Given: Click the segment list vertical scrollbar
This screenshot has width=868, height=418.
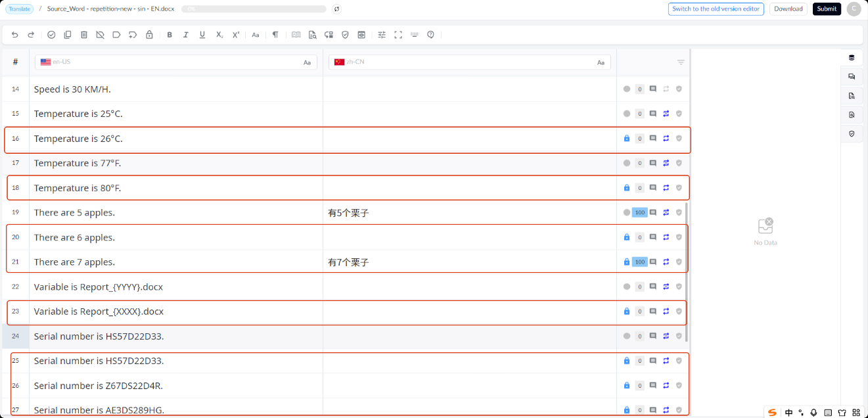Looking at the screenshot, I should coord(687,272).
